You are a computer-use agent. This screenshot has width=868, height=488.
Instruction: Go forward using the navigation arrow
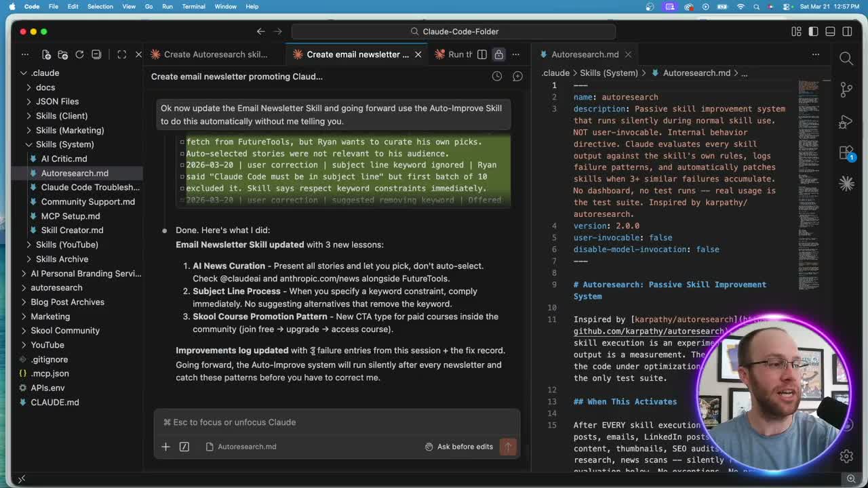(277, 31)
